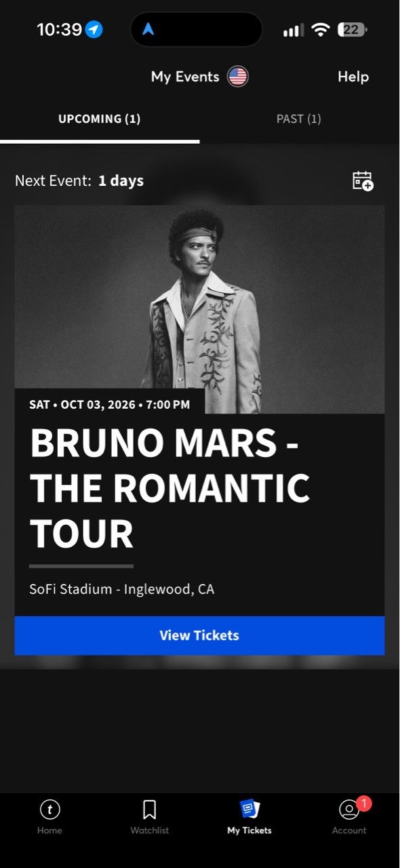Tap the Wi-Fi status icon
400x868 pixels.
tap(321, 30)
